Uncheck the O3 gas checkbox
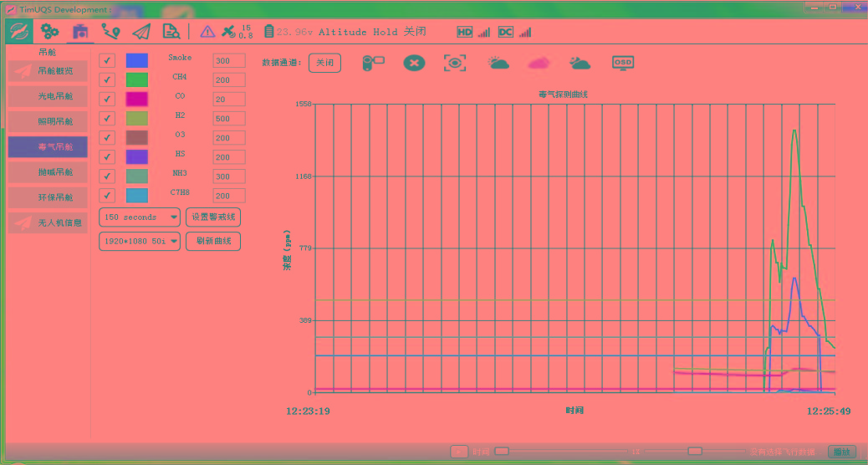 107,137
